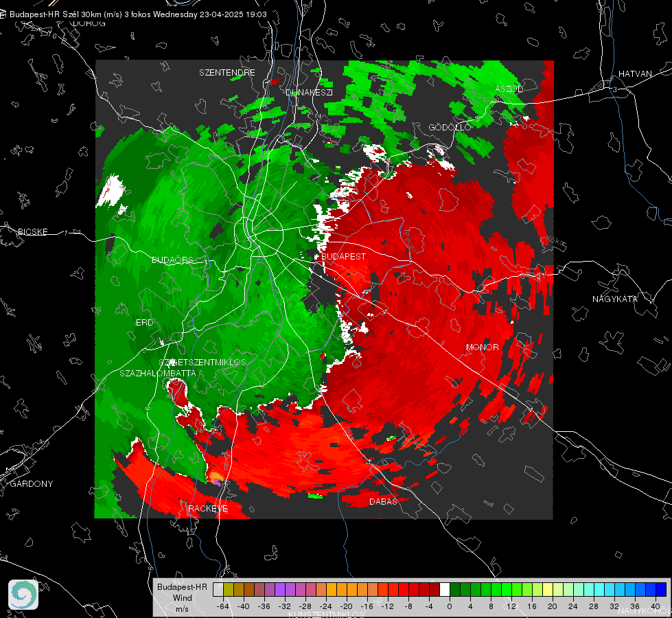Click the BUDAPEST city label
This screenshot has height=618, width=672.
[x=343, y=256]
